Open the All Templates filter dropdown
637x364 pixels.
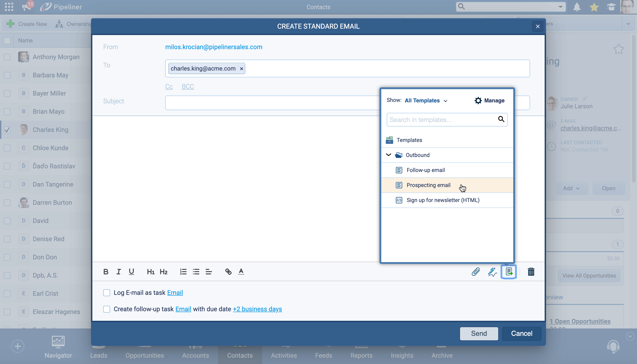click(x=426, y=101)
